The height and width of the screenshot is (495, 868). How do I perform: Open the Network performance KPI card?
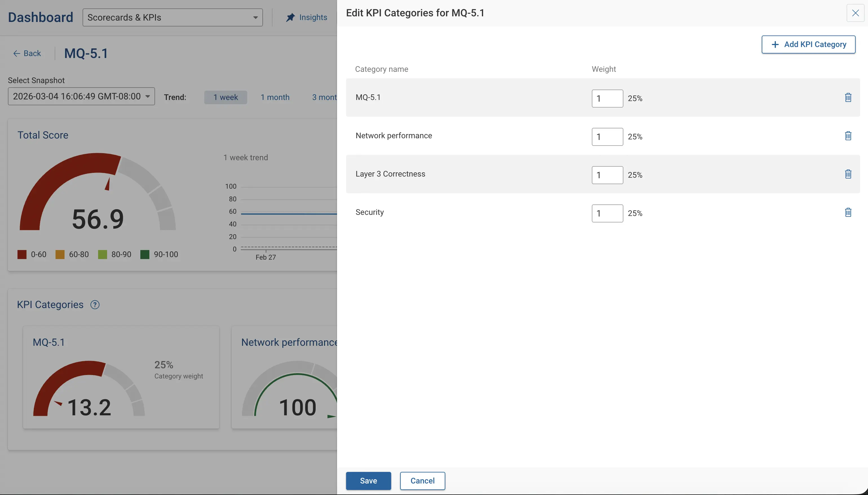click(284, 377)
